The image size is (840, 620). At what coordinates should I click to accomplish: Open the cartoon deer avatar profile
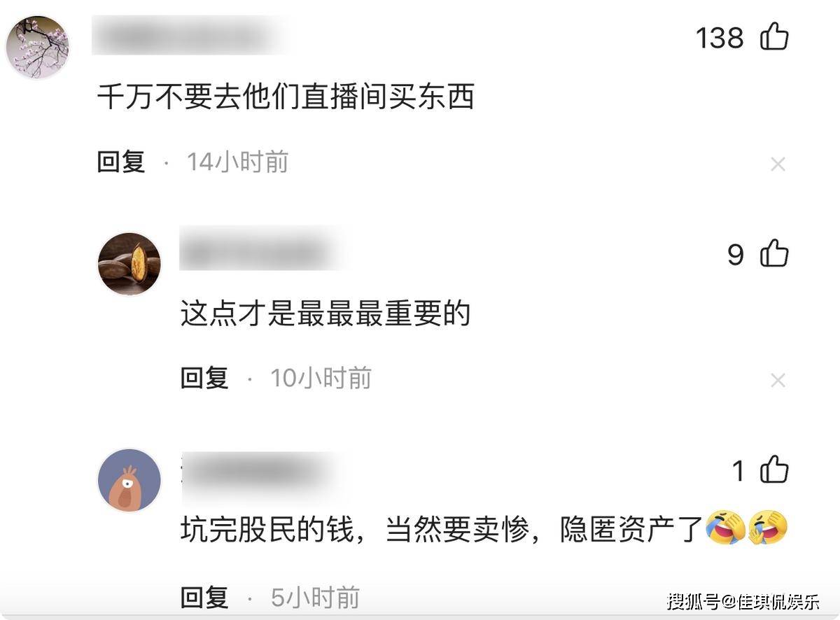(x=129, y=480)
